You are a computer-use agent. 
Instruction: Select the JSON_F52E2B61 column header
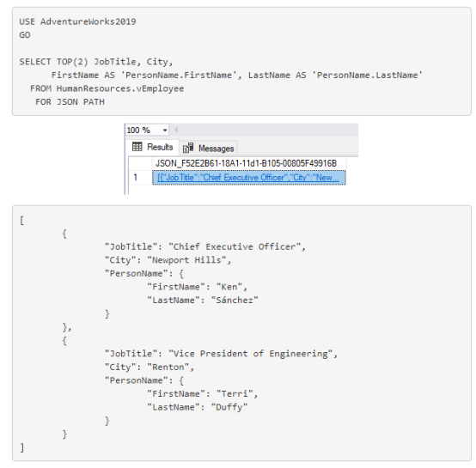pyautogui.click(x=247, y=163)
